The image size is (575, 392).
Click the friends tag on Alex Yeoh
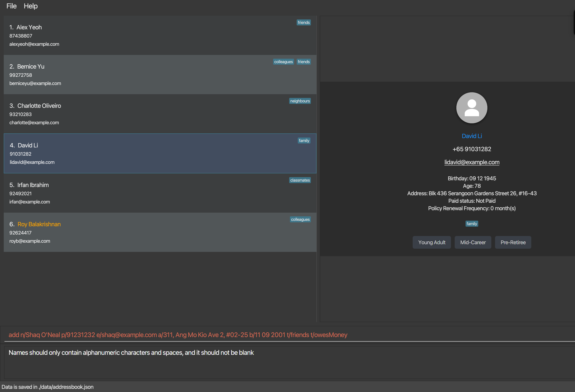pyautogui.click(x=303, y=23)
